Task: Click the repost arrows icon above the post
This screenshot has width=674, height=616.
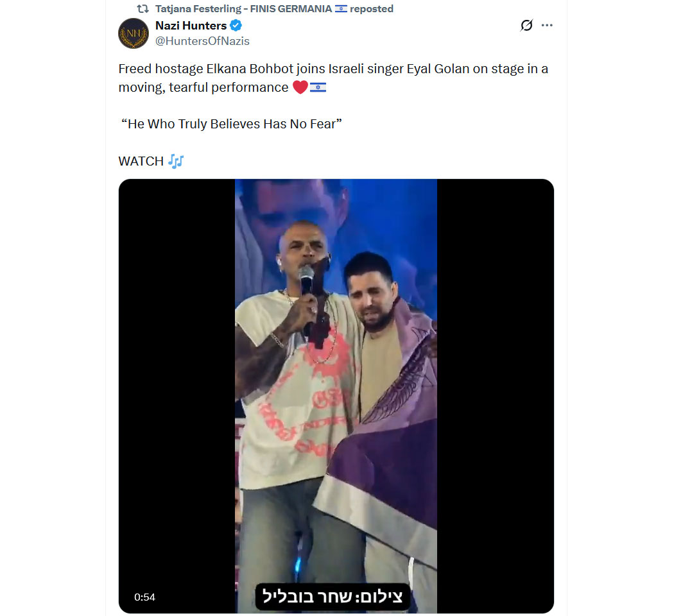Action: (x=143, y=9)
